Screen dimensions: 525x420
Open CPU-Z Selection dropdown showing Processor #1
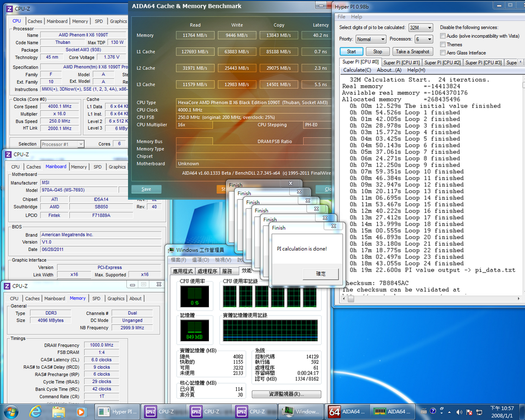[62, 144]
